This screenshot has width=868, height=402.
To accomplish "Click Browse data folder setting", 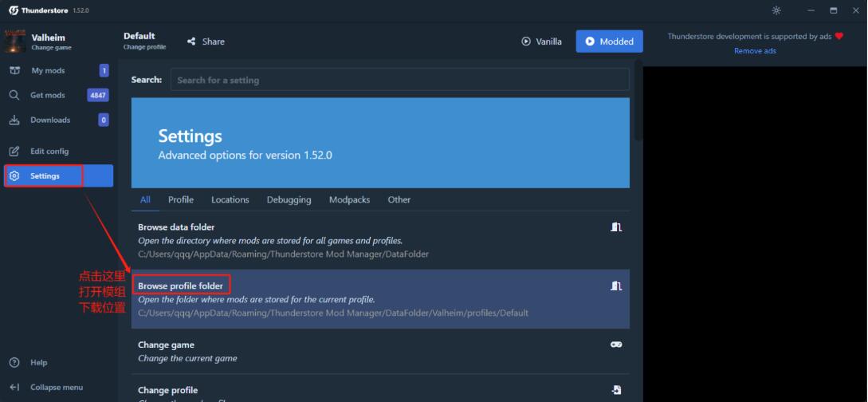I will point(380,240).
